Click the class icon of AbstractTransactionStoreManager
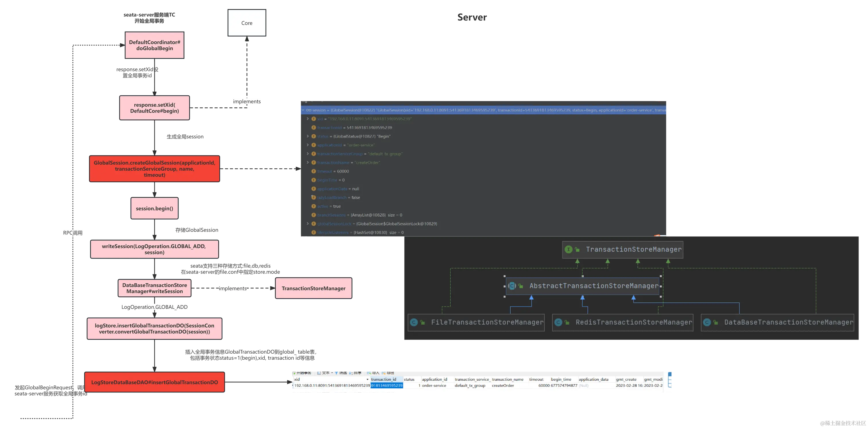868x428 pixels. (x=512, y=286)
